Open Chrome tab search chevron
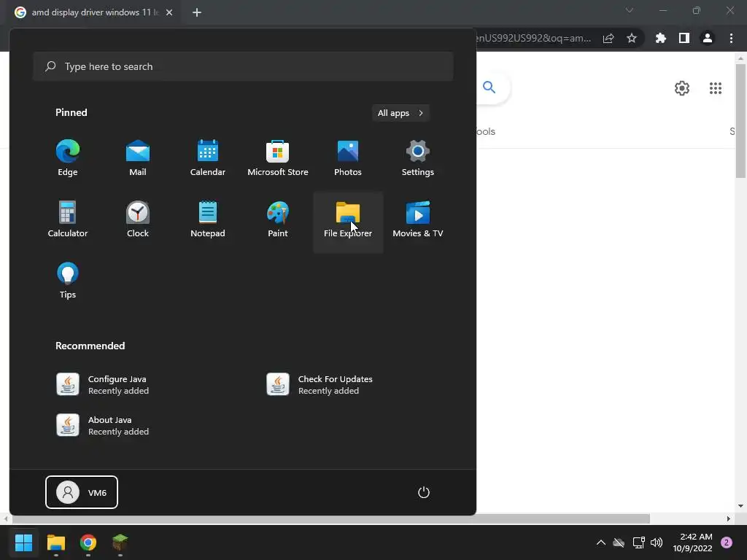The width and height of the screenshot is (747, 560). (x=630, y=10)
